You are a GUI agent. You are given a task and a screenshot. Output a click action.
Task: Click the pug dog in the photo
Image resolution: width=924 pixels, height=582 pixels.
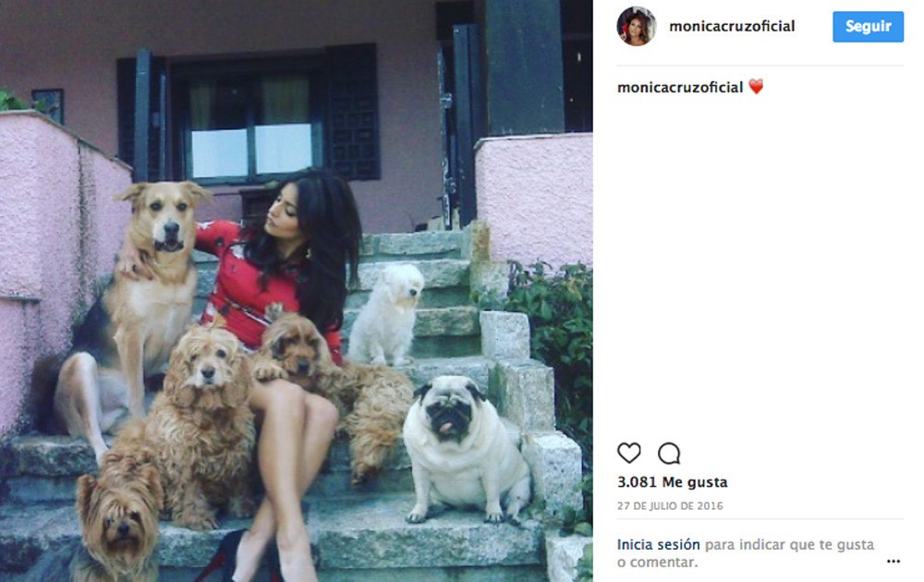pos(464,450)
